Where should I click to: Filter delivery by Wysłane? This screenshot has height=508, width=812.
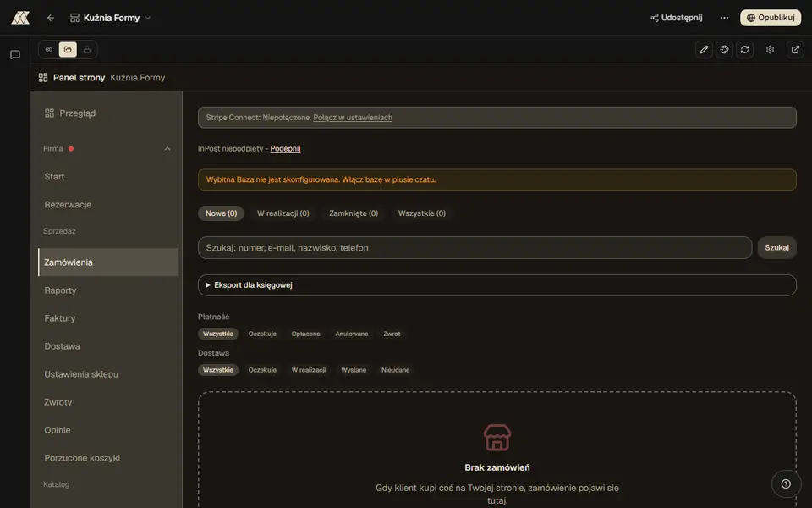pos(354,370)
